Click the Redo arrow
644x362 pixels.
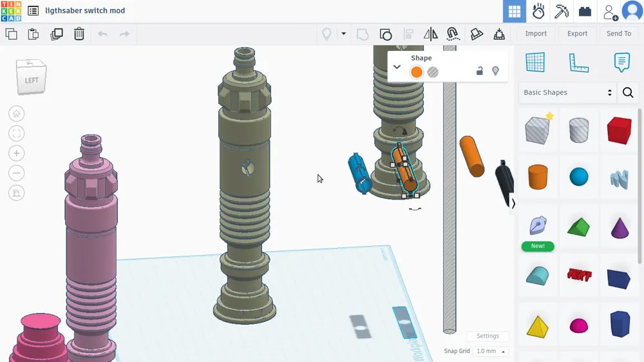tap(124, 34)
